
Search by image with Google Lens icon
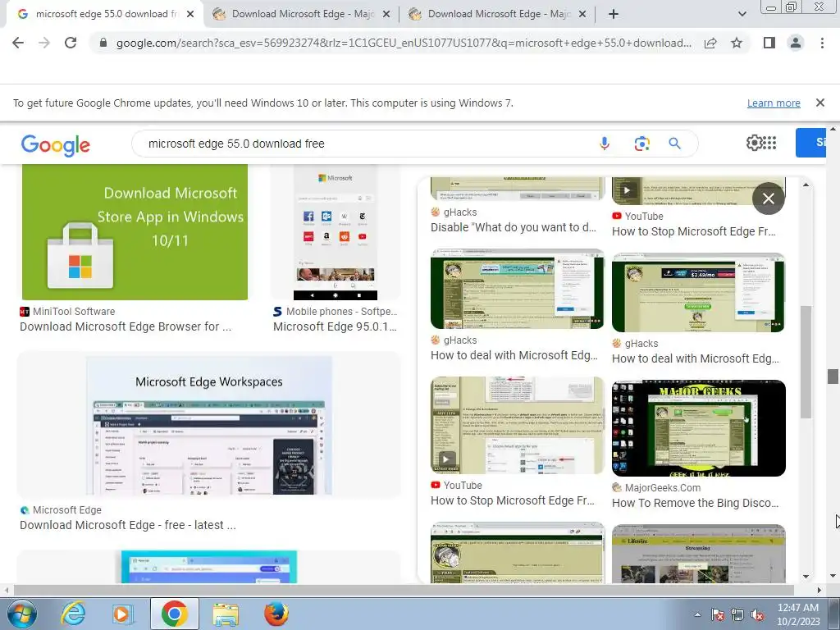coord(641,144)
